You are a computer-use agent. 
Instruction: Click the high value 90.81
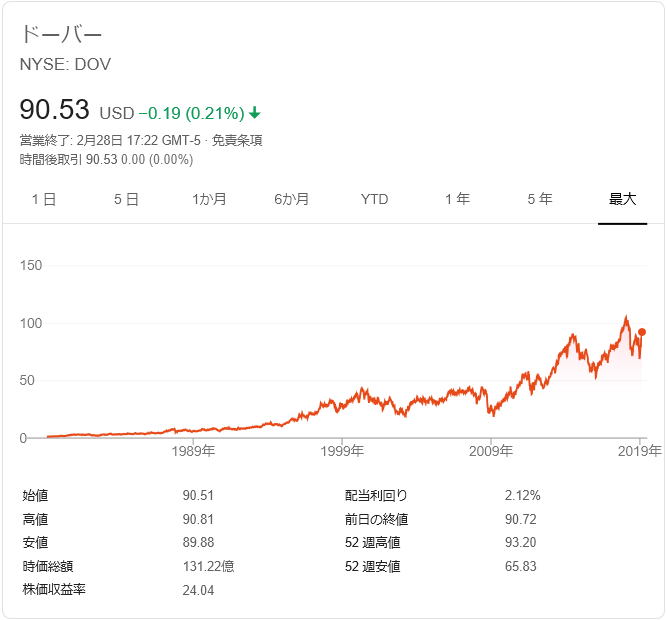click(x=198, y=520)
